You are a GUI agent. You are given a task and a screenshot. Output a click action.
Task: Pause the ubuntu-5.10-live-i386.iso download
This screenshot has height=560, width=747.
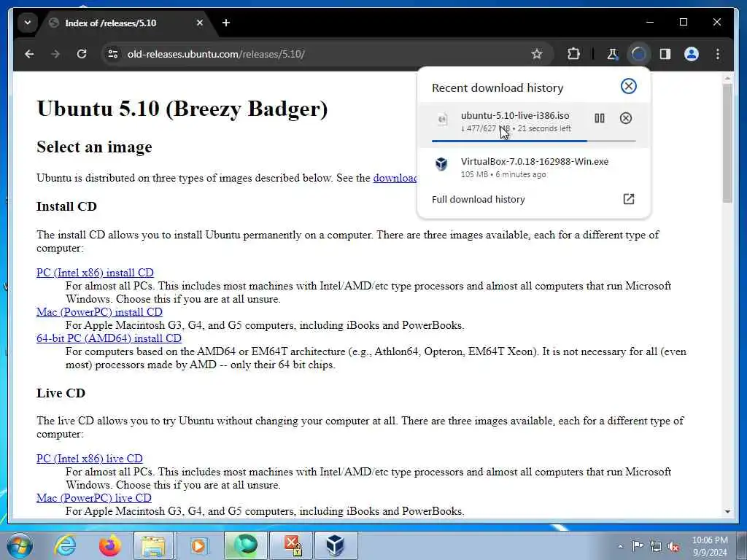[x=600, y=118]
